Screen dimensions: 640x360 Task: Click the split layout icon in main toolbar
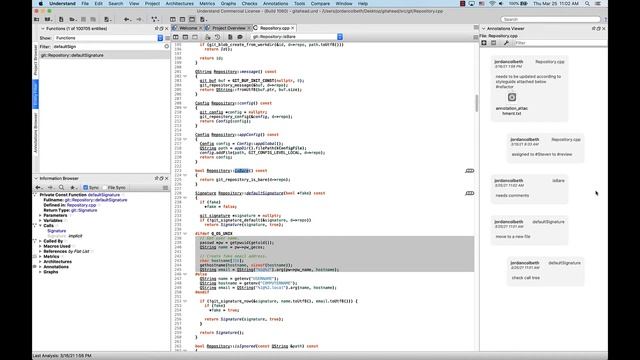click(173, 19)
